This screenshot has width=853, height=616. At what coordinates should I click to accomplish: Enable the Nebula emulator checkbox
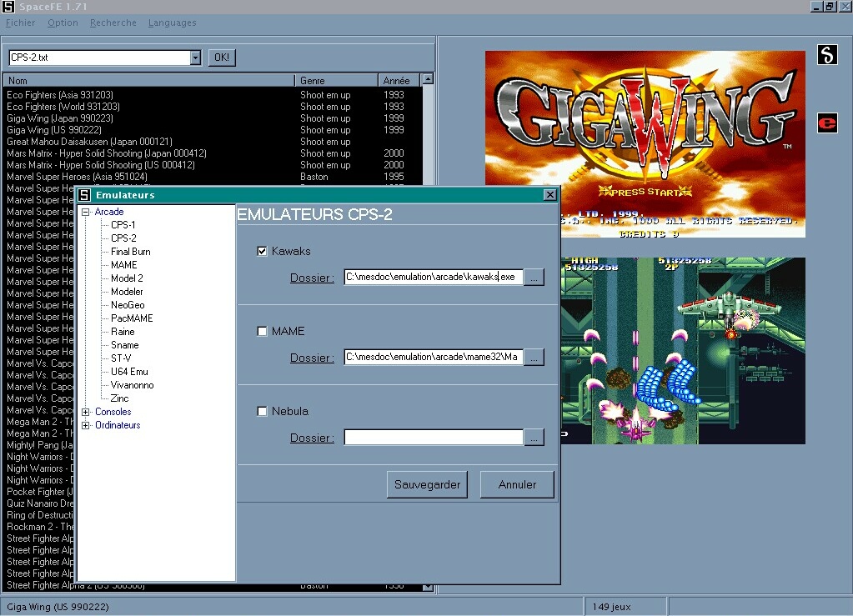pyautogui.click(x=262, y=411)
